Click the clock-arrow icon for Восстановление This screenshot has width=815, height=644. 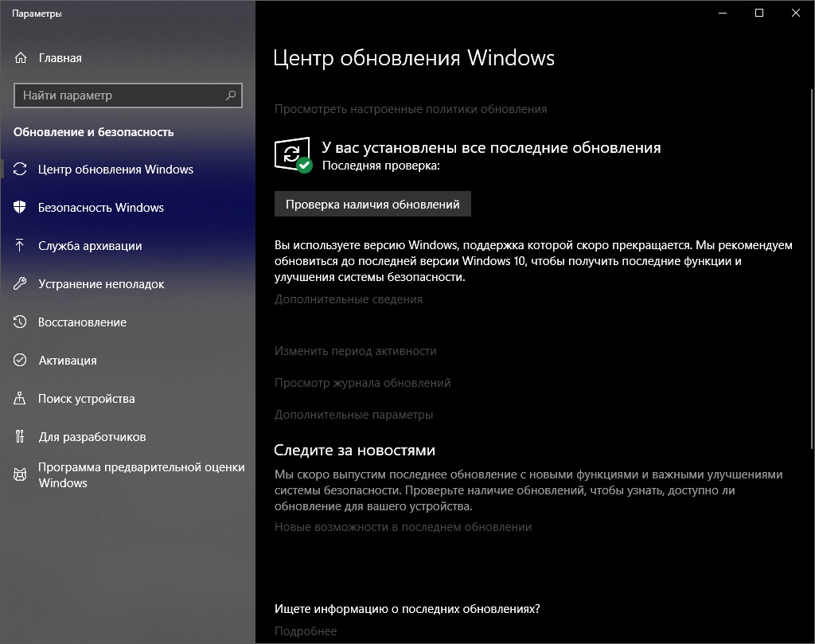coord(20,322)
